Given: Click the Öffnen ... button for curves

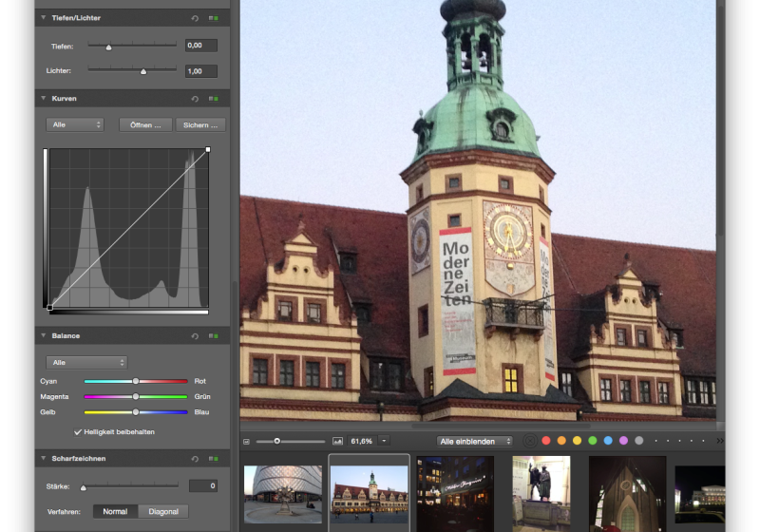Looking at the screenshot, I should 145,124.
